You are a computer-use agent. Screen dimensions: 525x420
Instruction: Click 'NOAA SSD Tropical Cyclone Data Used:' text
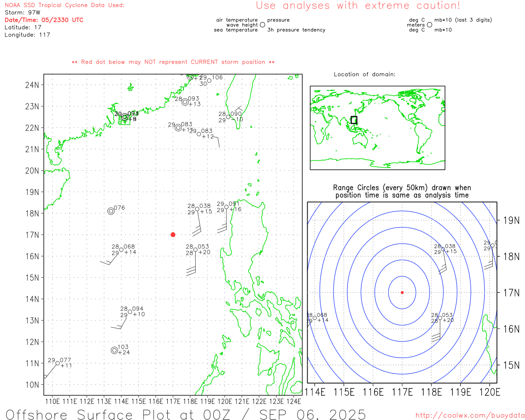click(64, 5)
